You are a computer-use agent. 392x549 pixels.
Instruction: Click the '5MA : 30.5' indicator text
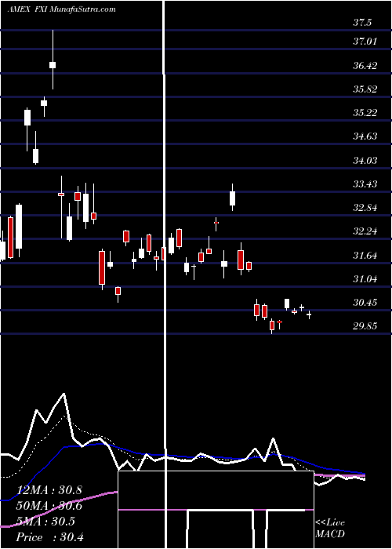(45, 522)
